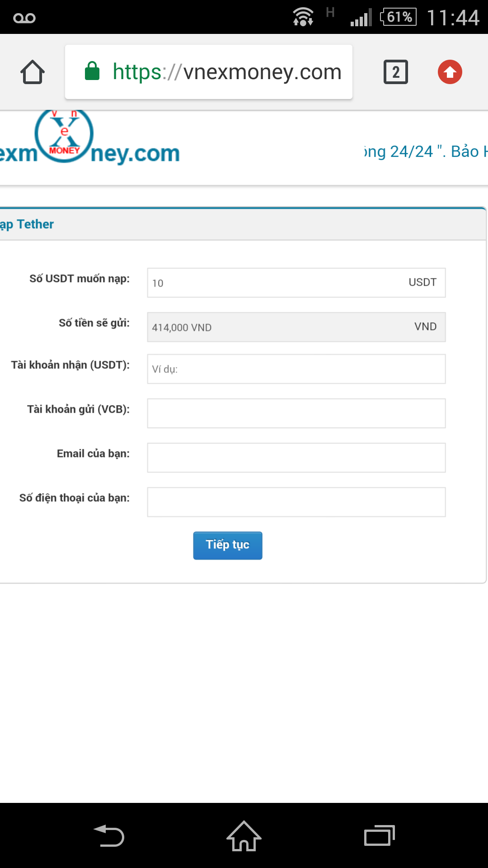Viewport: 488px width, 868px height.
Task: Open the Android recent apps button
Action: (380, 835)
